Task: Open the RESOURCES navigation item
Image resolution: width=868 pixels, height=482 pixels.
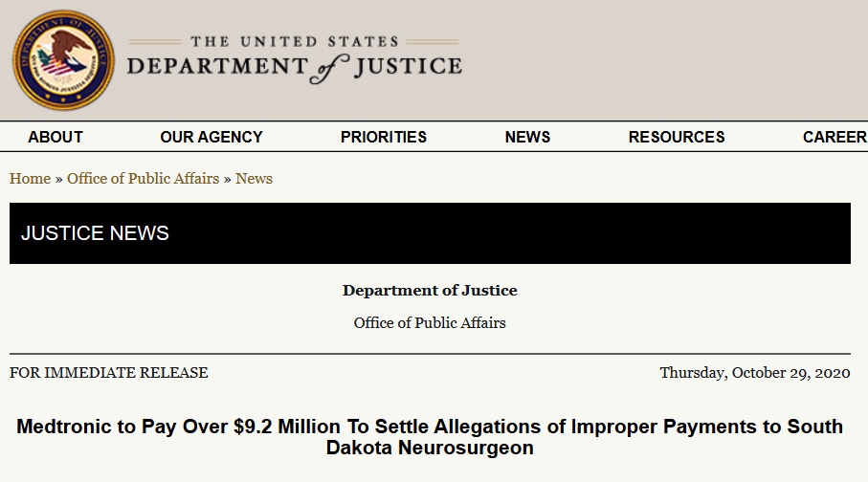Action: tap(677, 137)
